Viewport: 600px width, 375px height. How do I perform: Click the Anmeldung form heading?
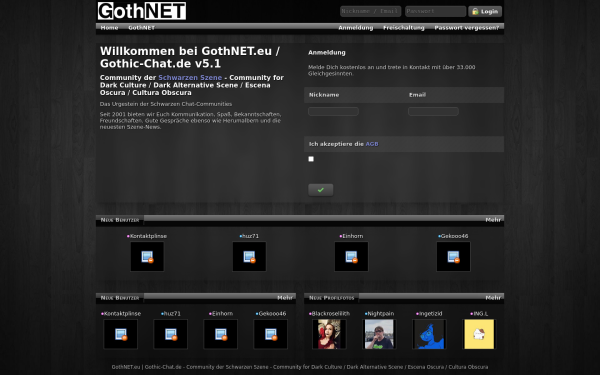(x=327, y=52)
